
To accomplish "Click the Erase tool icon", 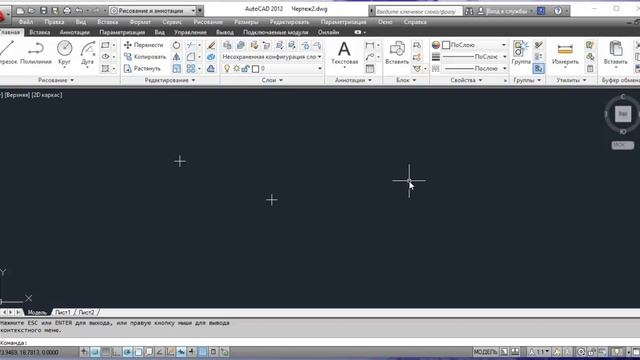I will (x=211, y=45).
